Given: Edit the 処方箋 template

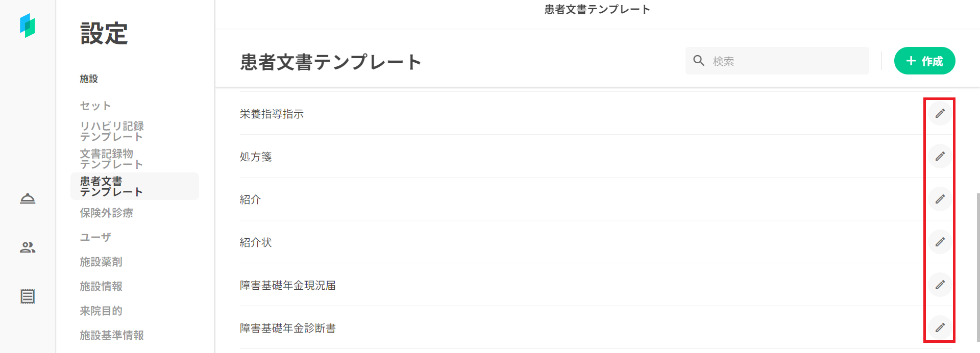Looking at the screenshot, I should 940,156.
